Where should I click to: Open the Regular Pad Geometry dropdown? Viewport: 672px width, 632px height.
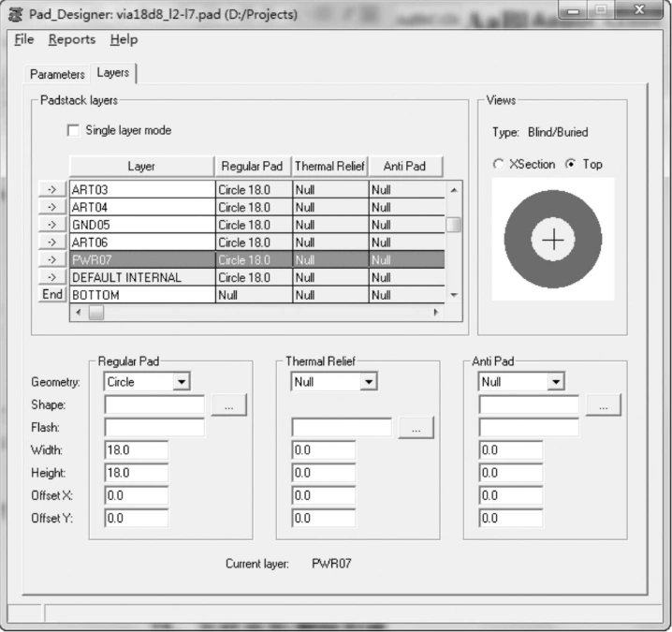[x=182, y=382]
